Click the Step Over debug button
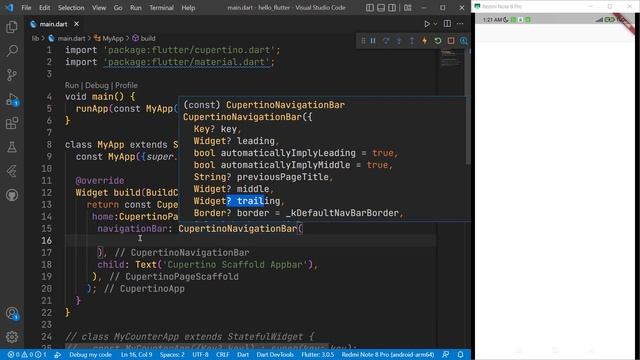Image resolution: width=640 pixels, height=360 pixels. 386,41
